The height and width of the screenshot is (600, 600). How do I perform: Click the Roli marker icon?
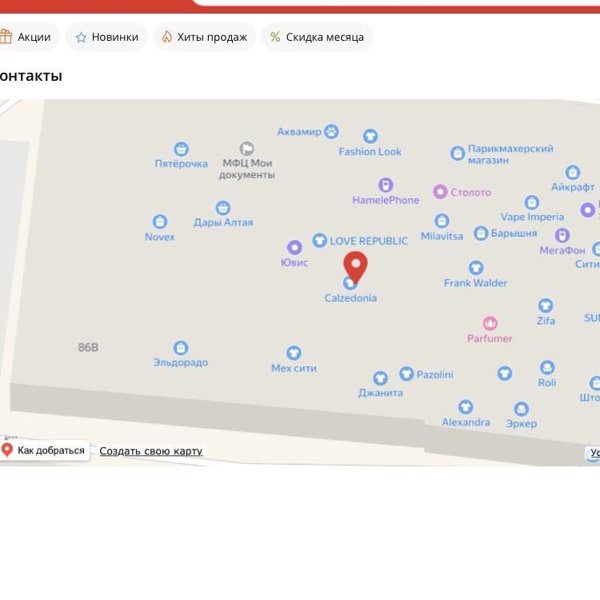tap(547, 368)
